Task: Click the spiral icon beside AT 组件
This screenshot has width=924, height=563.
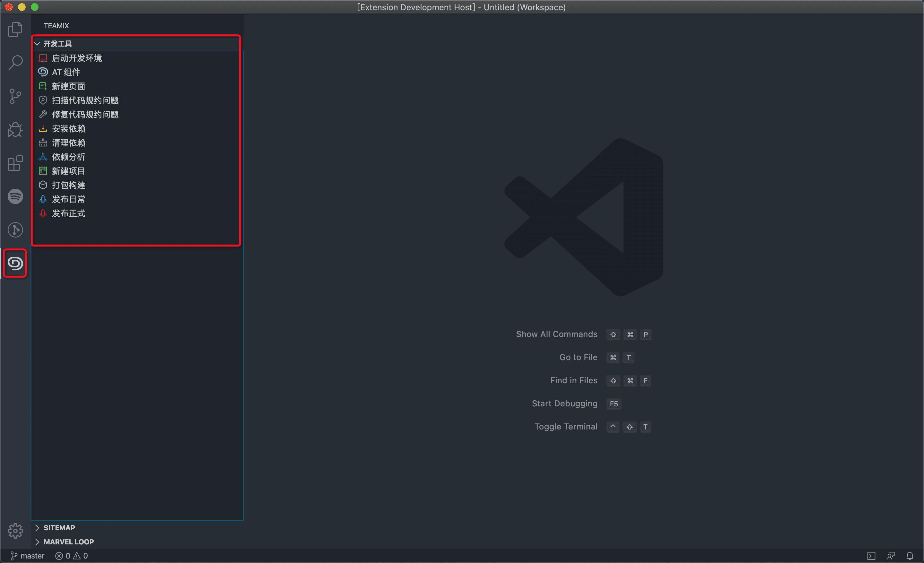Action: [43, 72]
